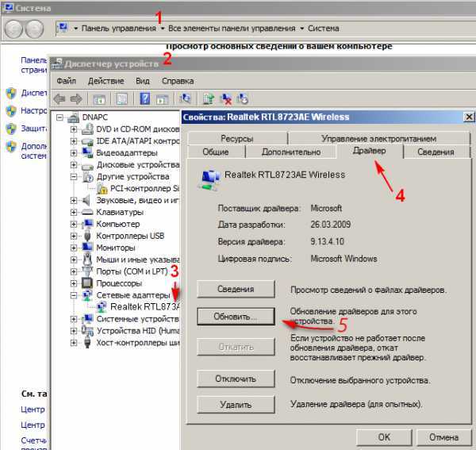Open the Действие menu

click(106, 81)
